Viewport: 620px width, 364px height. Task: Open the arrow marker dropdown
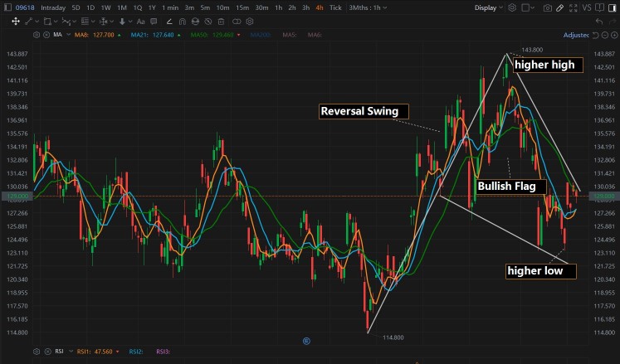point(130,22)
